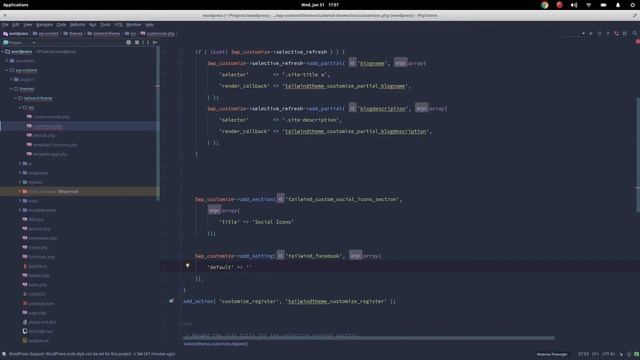Click the Project panel vertical scrollbar
Screen dimensions: 640x360
(x=158, y=123)
